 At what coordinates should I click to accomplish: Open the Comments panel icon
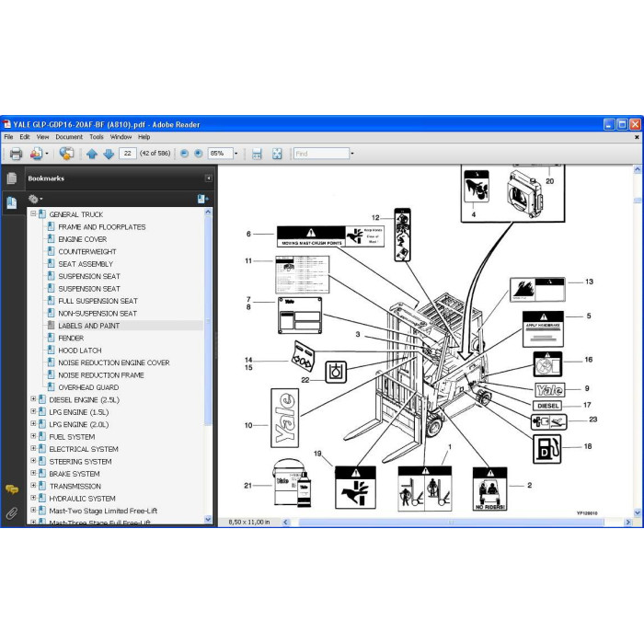pyautogui.click(x=12, y=489)
